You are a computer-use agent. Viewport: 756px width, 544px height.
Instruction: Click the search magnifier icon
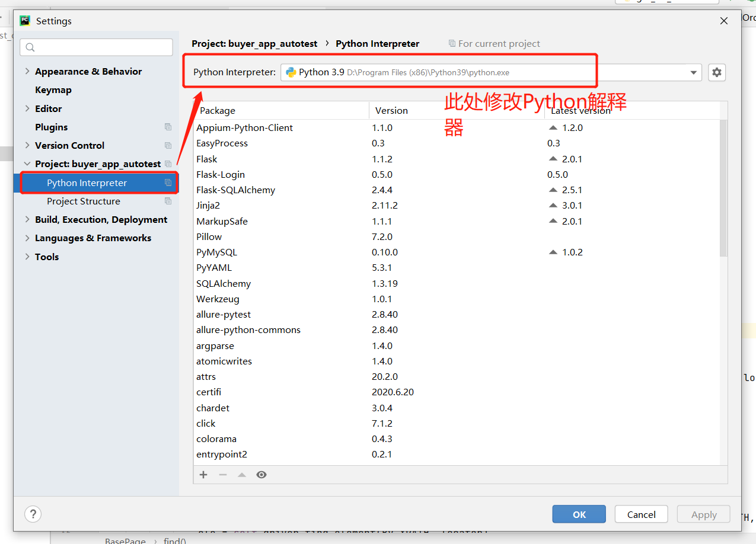click(31, 47)
